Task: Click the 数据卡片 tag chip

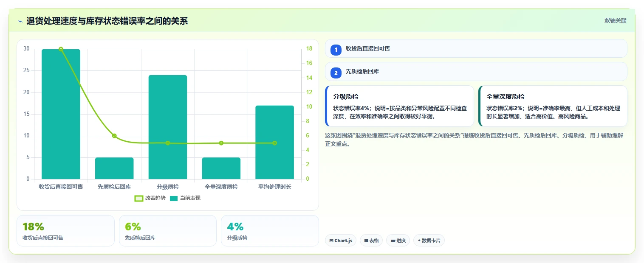Action: [429, 241]
